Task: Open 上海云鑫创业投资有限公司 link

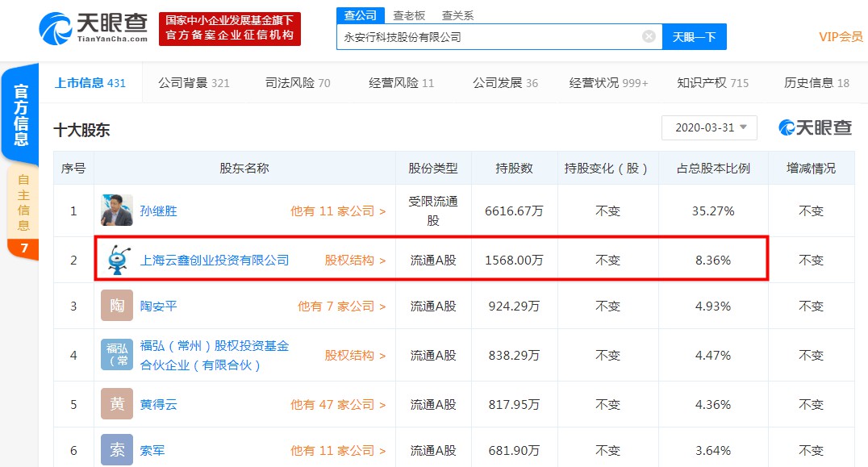Action: 215,260
